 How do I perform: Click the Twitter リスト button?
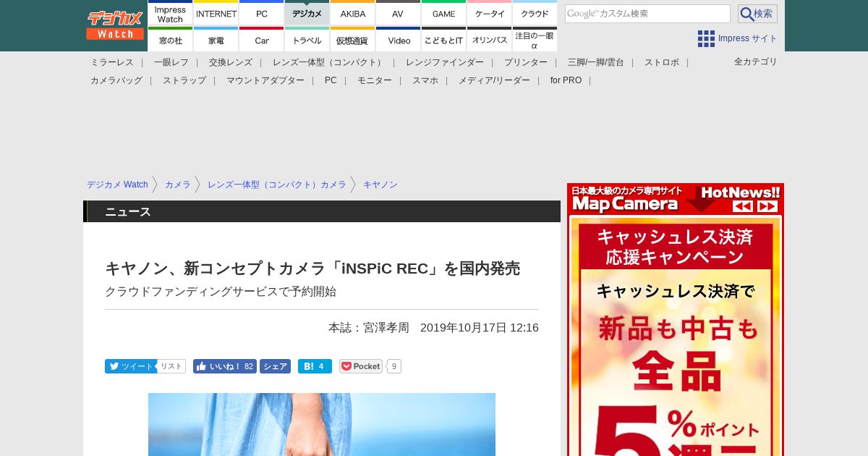tap(171, 366)
